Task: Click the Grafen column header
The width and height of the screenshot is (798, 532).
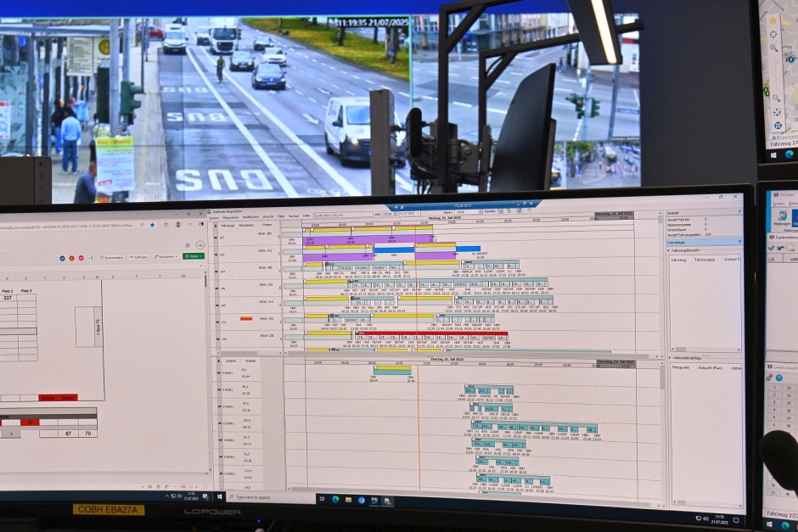Action: (x=267, y=224)
